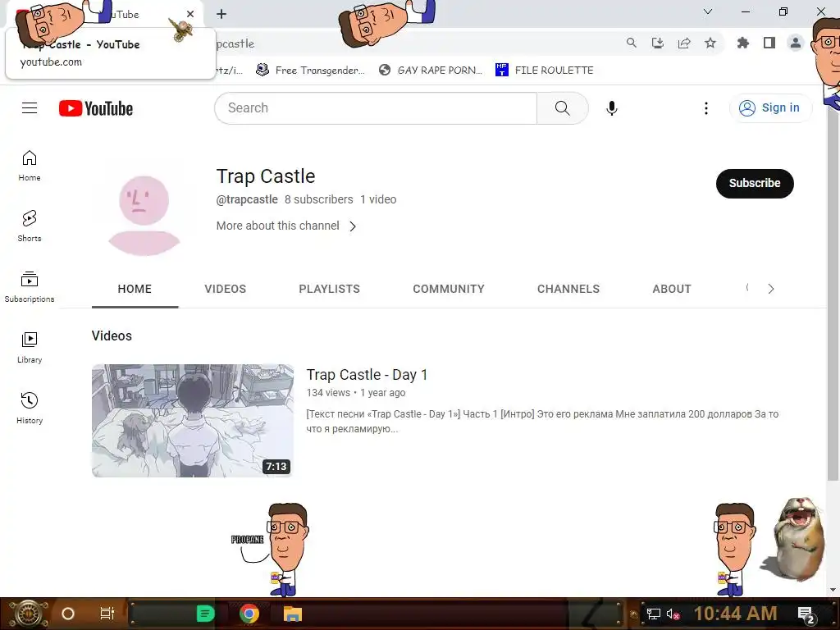Open Chrome from the taskbar
840x630 pixels.
click(249, 614)
